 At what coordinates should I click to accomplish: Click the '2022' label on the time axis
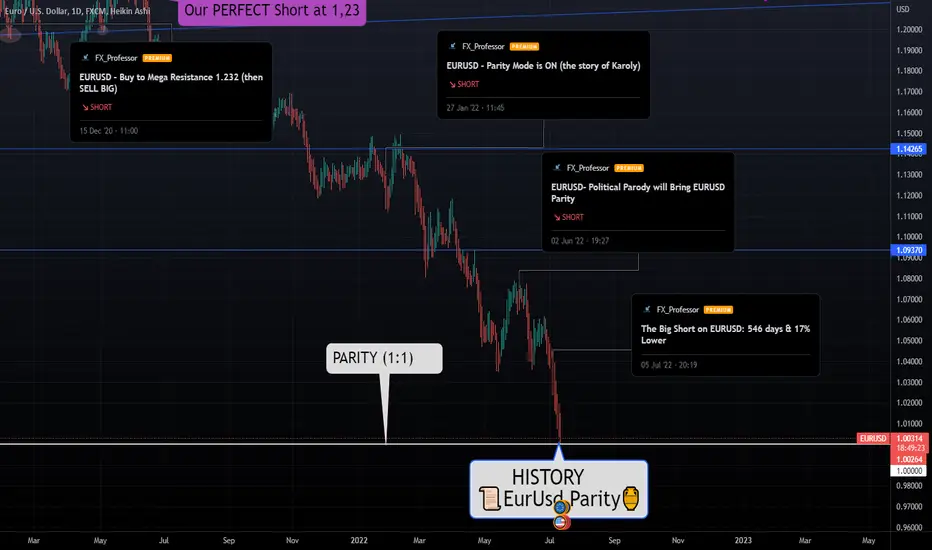(x=359, y=540)
